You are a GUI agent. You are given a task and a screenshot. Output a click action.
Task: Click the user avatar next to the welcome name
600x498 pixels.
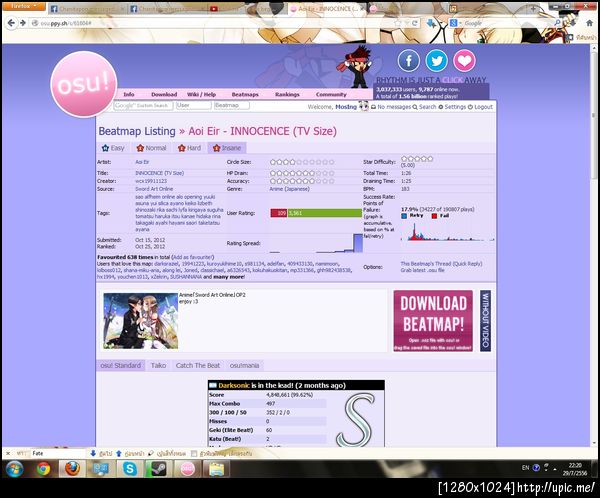[x=364, y=106]
